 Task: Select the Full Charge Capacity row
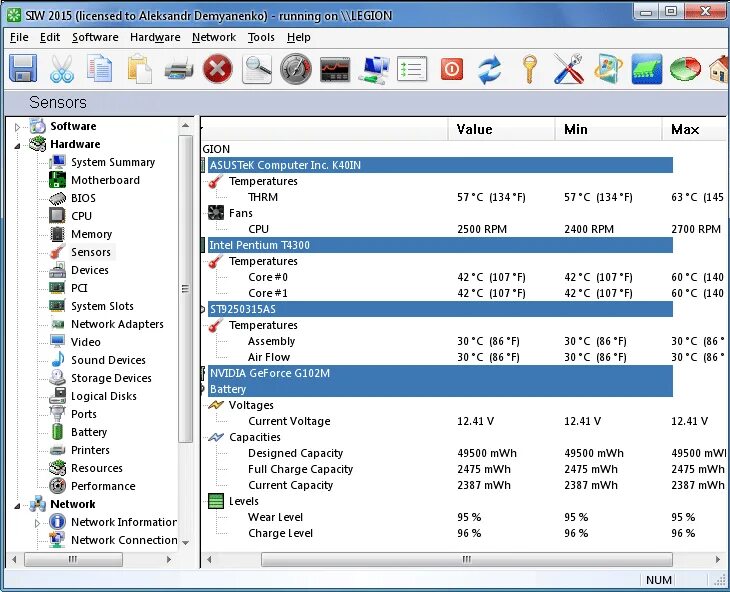tap(463, 469)
